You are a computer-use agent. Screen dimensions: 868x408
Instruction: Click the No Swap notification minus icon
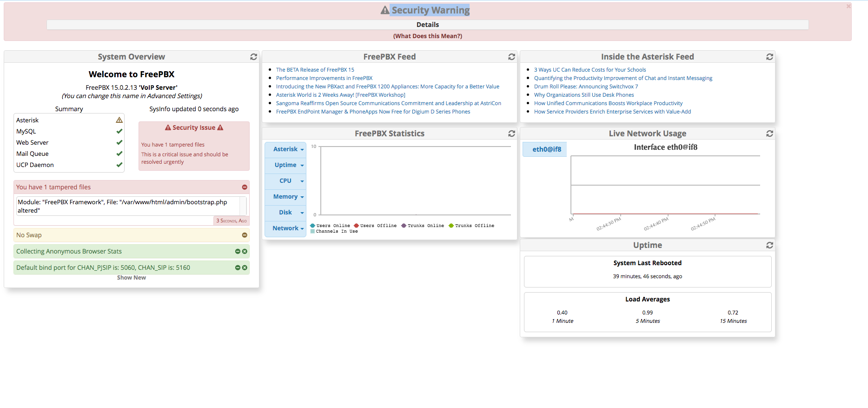tap(245, 235)
